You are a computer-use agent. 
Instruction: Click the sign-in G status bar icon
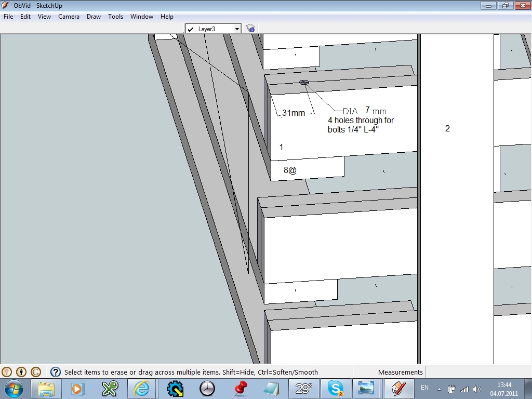point(36,372)
